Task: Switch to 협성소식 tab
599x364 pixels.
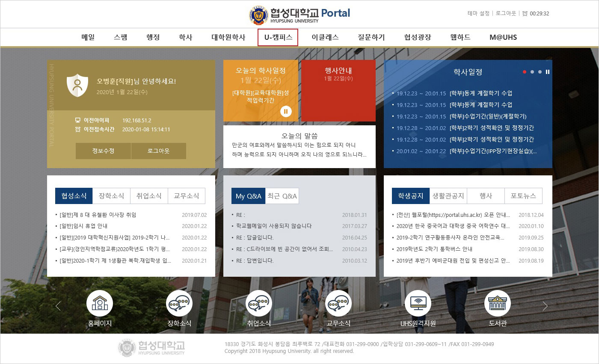Action: tap(74, 196)
